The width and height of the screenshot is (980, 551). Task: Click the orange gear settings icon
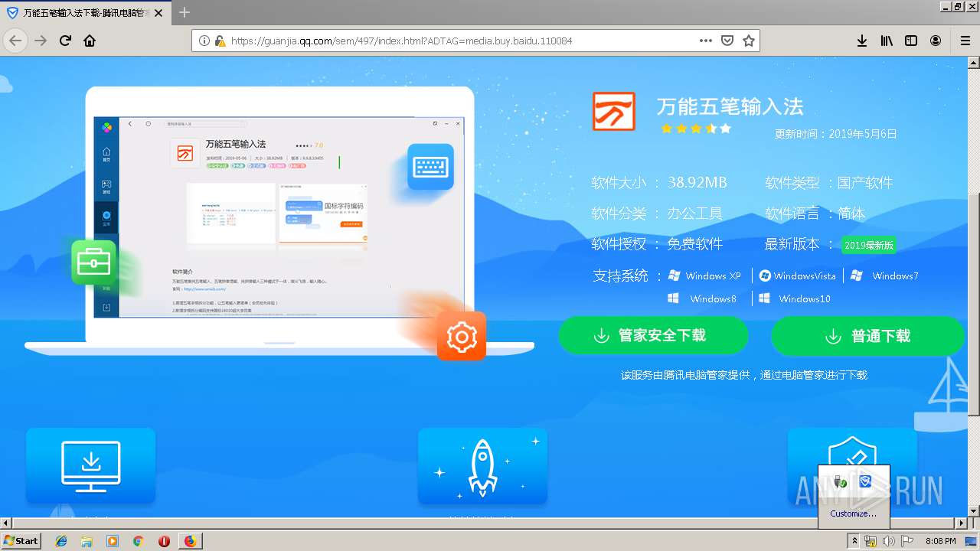point(462,336)
